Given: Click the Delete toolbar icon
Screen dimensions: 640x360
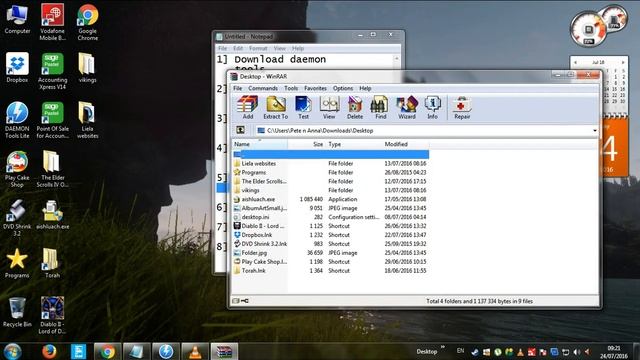Looking at the screenshot, I should coord(355,108).
